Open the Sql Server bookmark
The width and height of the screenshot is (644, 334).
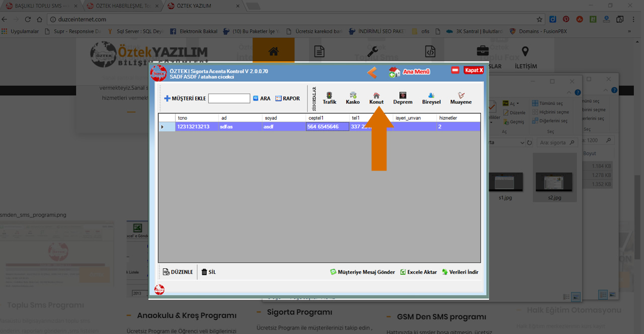point(135,31)
